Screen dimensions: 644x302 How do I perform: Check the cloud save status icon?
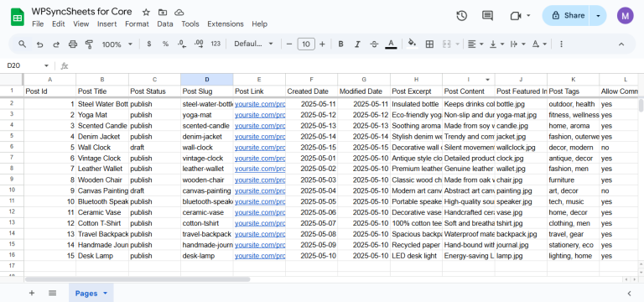pyautogui.click(x=179, y=12)
